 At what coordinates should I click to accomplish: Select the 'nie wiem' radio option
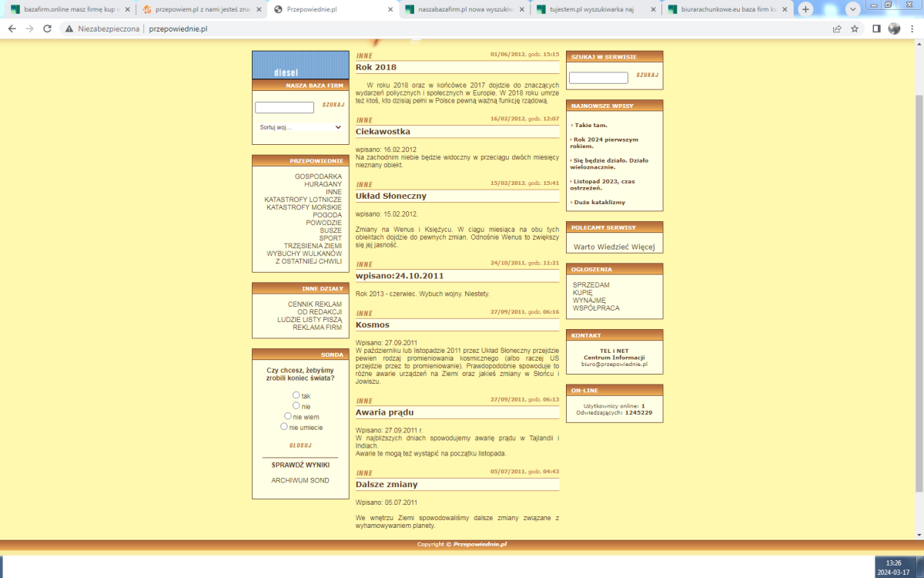(x=289, y=416)
